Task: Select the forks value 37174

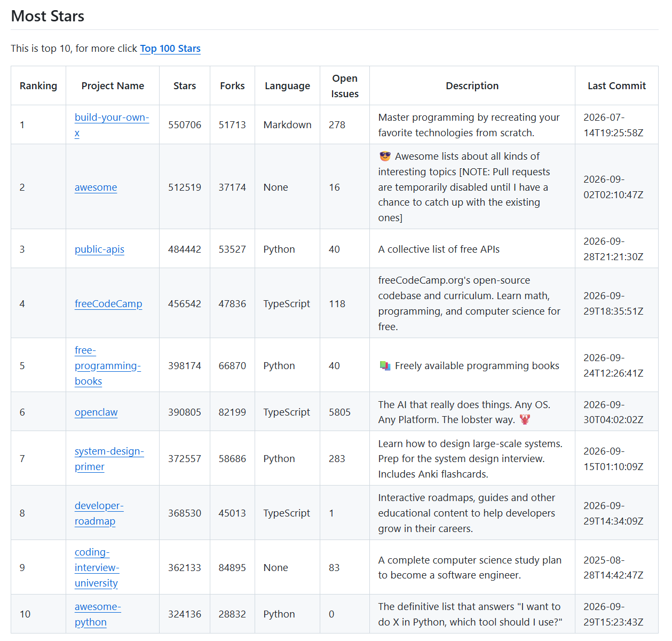Action: [x=232, y=187]
